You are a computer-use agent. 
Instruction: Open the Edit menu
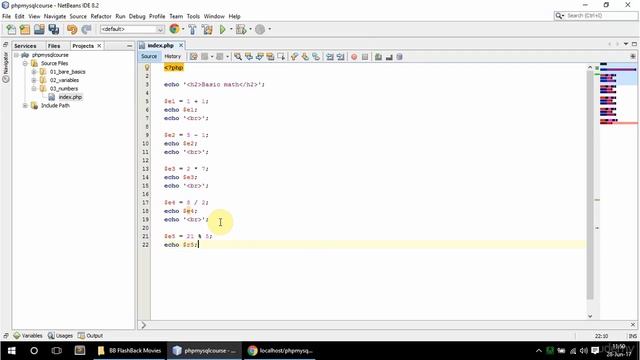[20, 16]
